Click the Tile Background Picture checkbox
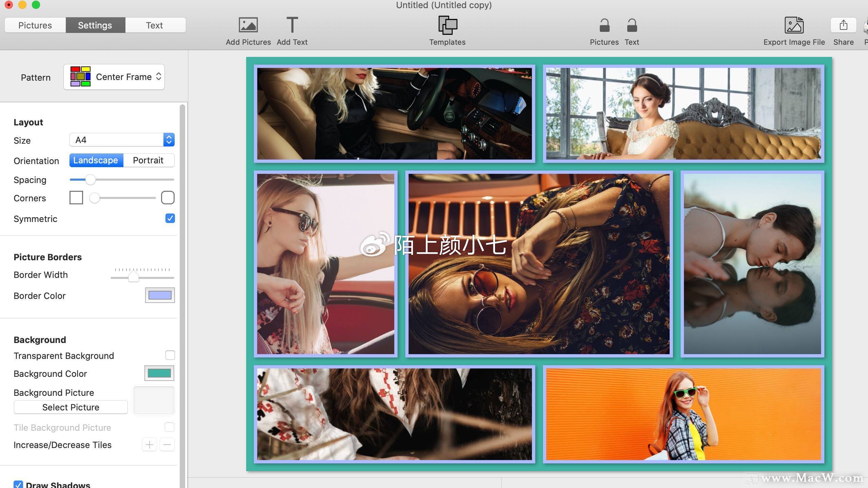This screenshot has width=868, height=488. click(170, 427)
